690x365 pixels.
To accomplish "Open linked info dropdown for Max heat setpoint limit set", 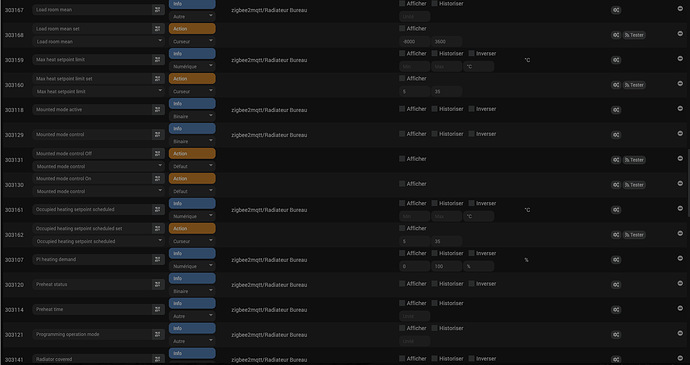I will [99, 92].
